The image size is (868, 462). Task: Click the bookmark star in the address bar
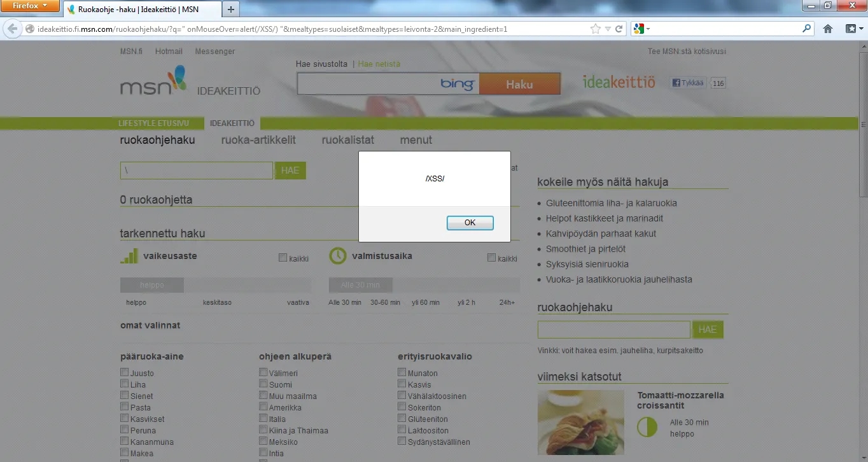coord(596,29)
